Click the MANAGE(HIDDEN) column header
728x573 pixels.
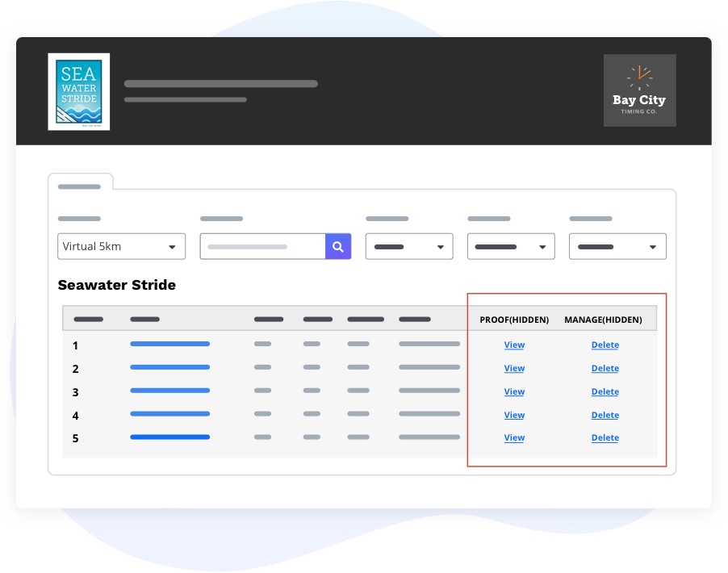coord(603,320)
